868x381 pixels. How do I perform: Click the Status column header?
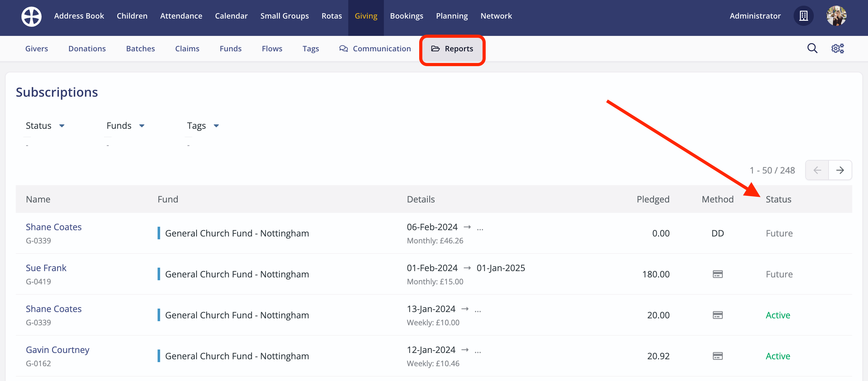pyautogui.click(x=778, y=199)
